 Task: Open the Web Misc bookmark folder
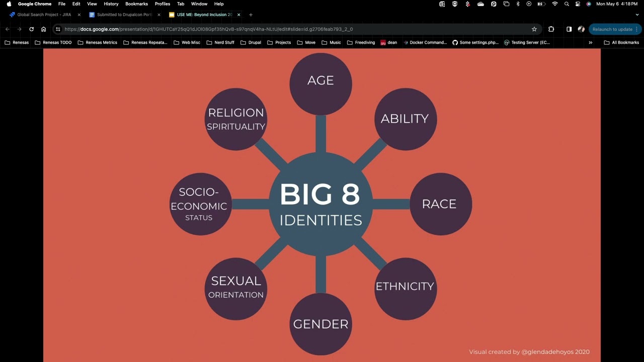pos(187,43)
